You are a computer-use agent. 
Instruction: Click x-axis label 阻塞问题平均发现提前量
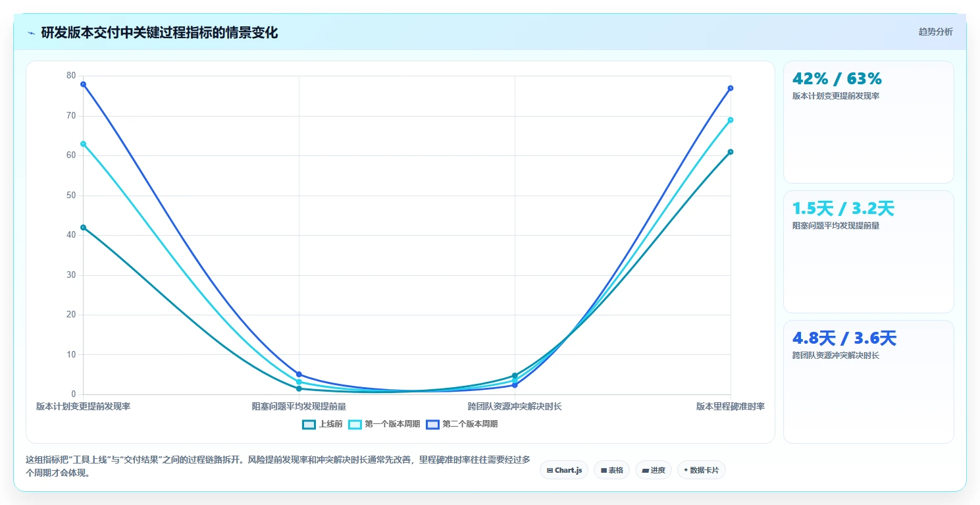[299, 407]
